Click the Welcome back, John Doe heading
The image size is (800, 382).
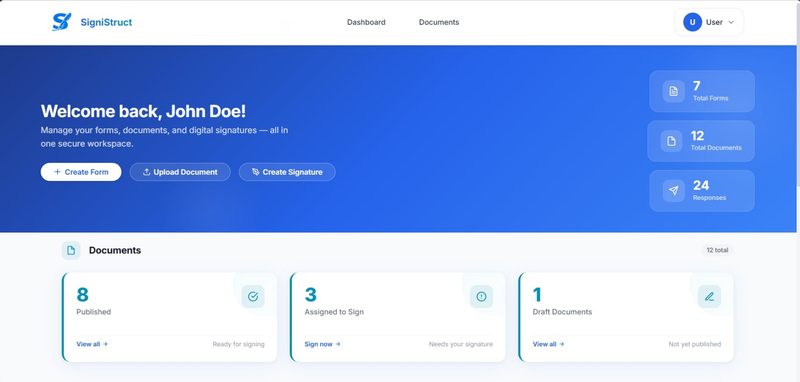click(x=143, y=111)
